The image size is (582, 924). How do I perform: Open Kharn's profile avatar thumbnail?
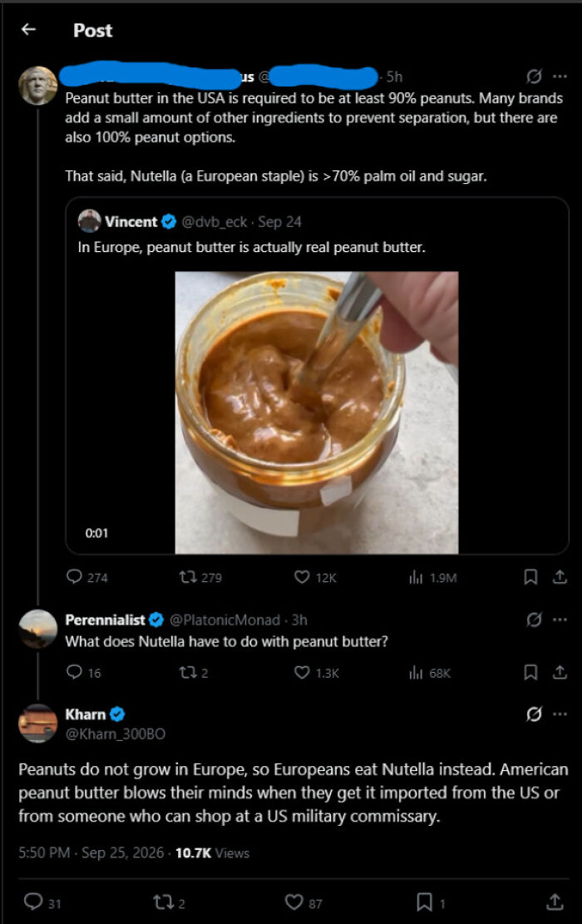[37, 723]
